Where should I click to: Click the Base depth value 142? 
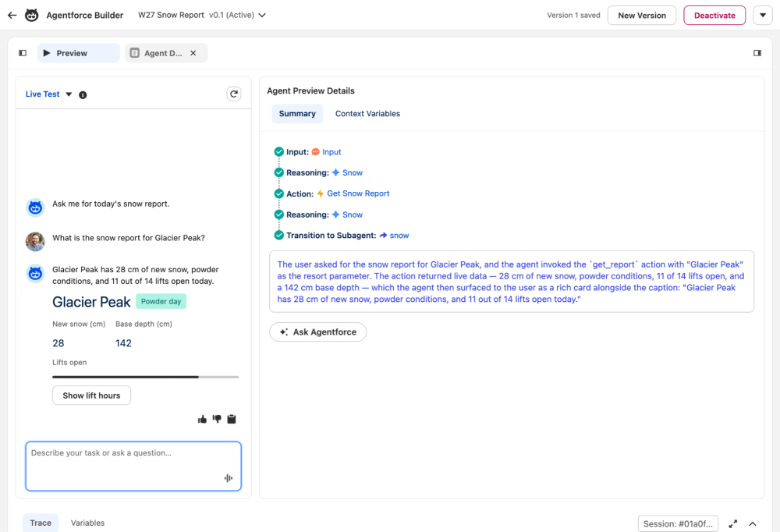[x=123, y=343]
